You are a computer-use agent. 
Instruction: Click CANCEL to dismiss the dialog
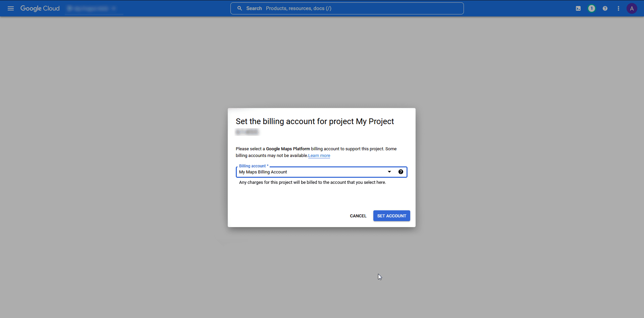[358, 216]
